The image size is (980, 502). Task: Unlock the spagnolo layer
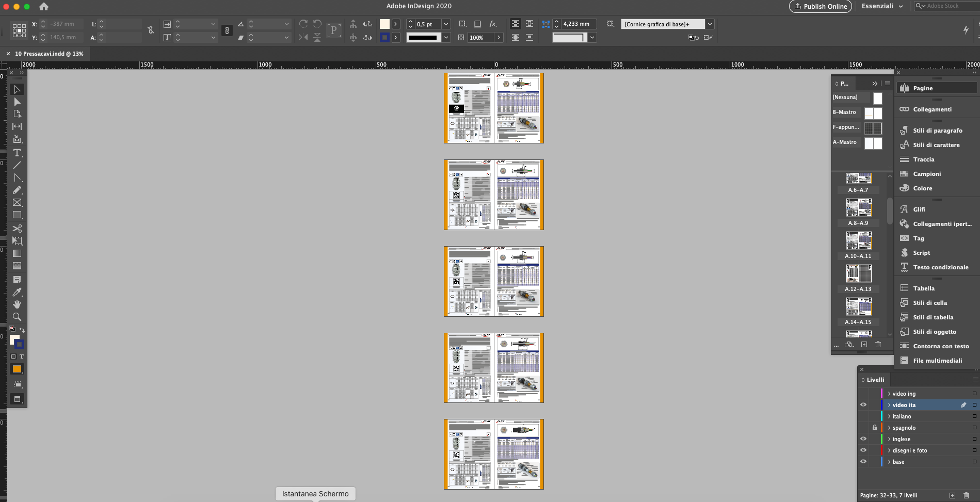click(874, 427)
